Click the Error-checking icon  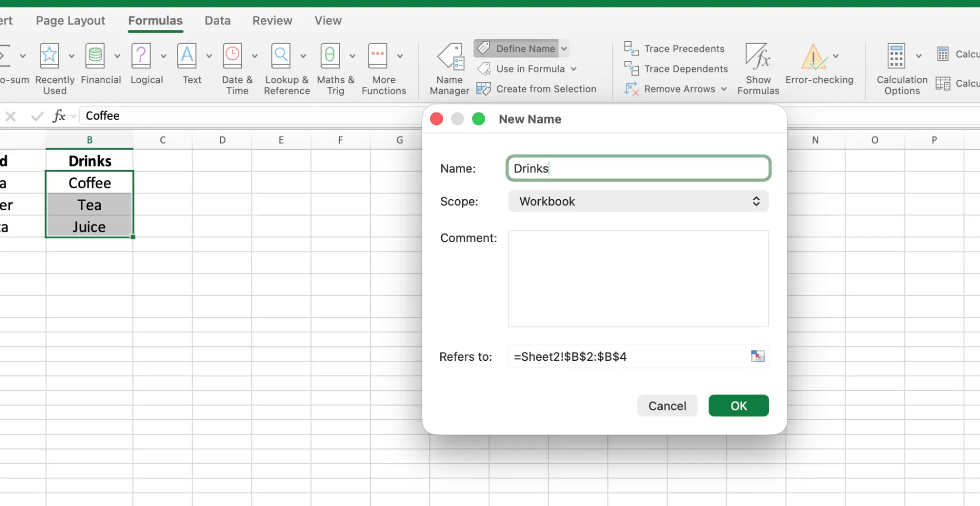tap(814, 58)
